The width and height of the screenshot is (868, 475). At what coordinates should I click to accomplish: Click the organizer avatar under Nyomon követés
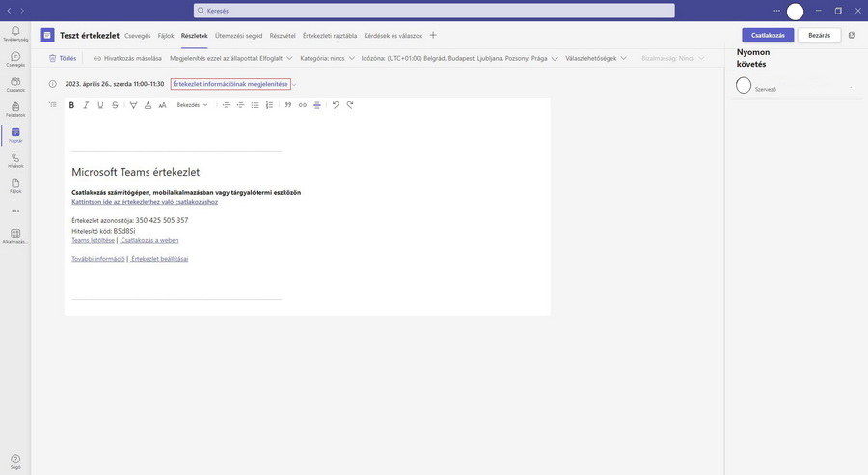744,85
